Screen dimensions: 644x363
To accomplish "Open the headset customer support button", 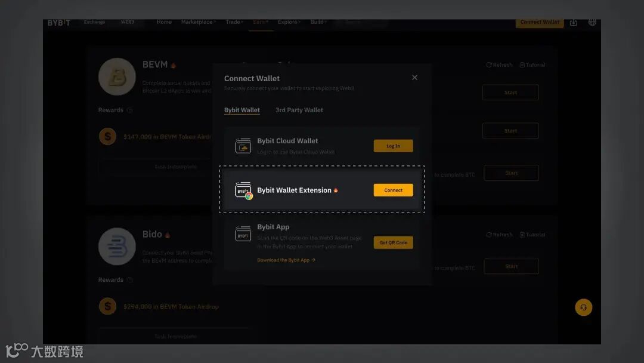I will click(x=583, y=307).
